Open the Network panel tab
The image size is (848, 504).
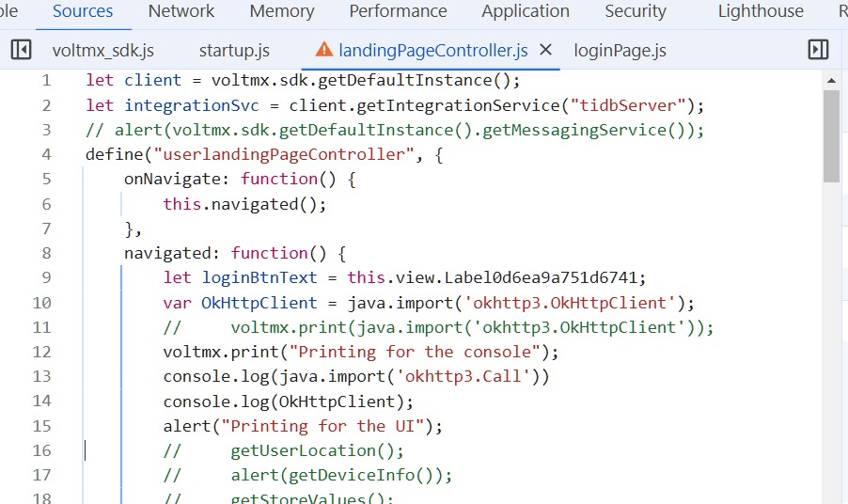click(181, 11)
